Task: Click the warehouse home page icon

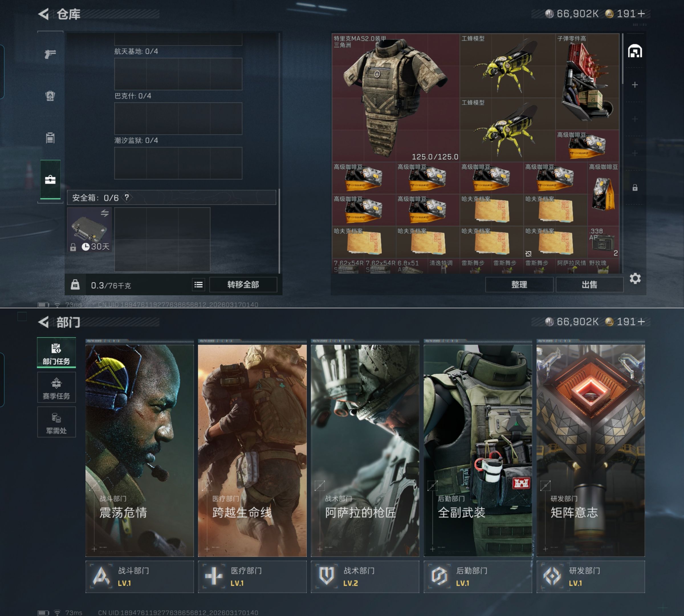Action: [635, 51]
